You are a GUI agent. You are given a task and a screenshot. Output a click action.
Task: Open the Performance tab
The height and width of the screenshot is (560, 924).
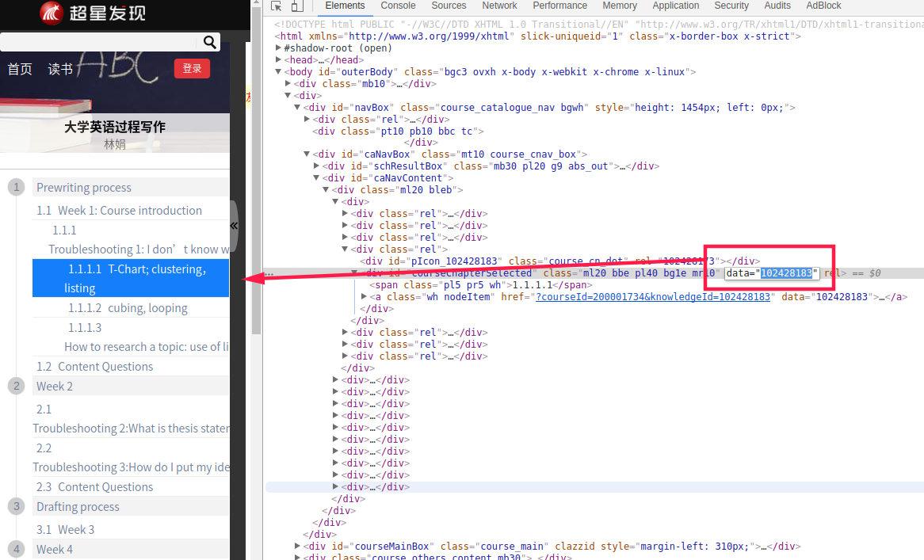point(559,6)
